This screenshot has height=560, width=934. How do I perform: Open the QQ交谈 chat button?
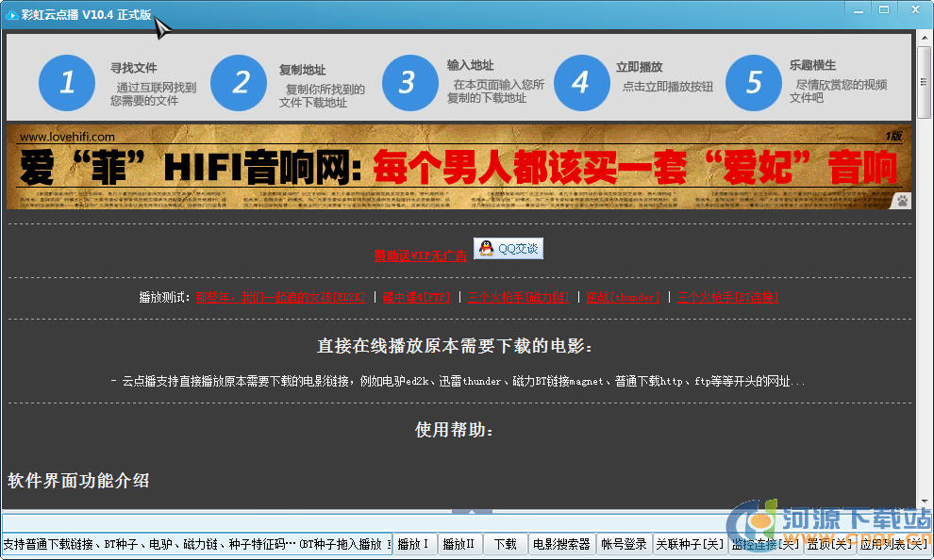(509, 248)
